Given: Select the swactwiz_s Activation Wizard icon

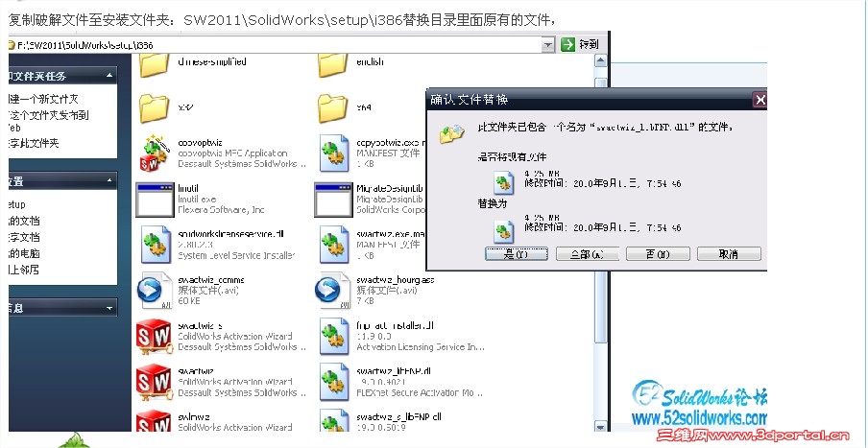Looking at the screenshot, I should pyautogui.click(x=154, y=337).
